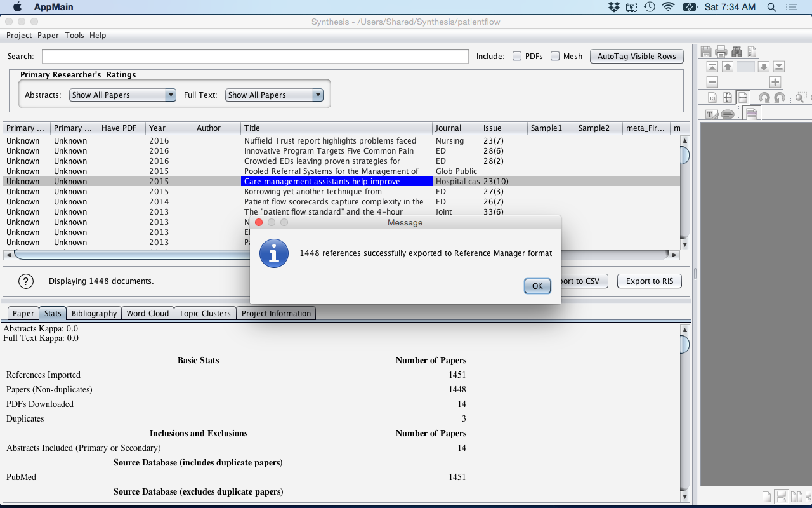Select the actual size 1:1 icon
The height and width of the screenshot is (508, 812).
712,98
